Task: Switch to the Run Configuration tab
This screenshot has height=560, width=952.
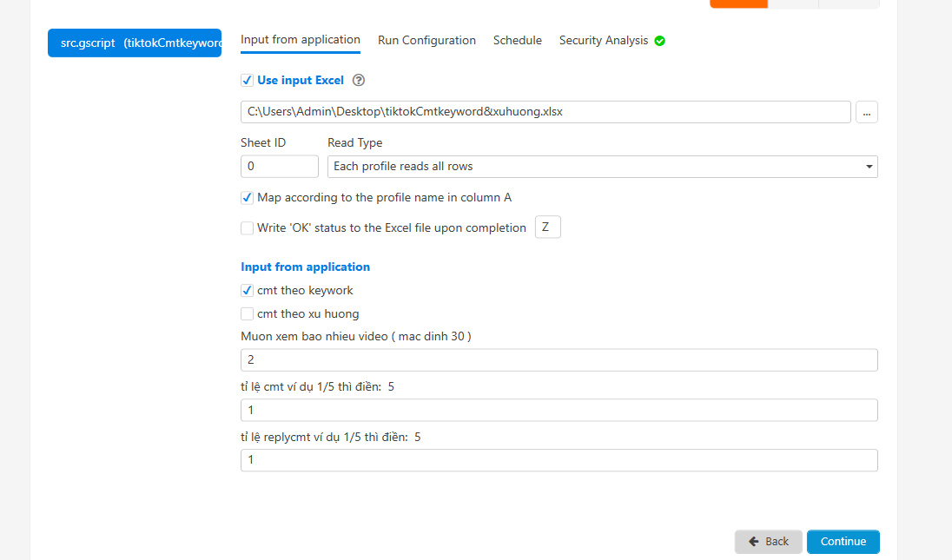Action: [426, 41]
